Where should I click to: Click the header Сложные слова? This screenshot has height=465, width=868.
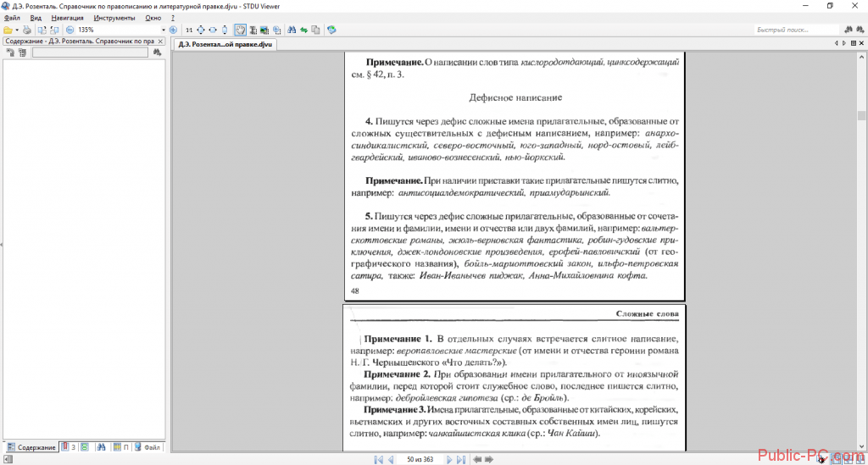pyautogui.click(x=647, y=313)
